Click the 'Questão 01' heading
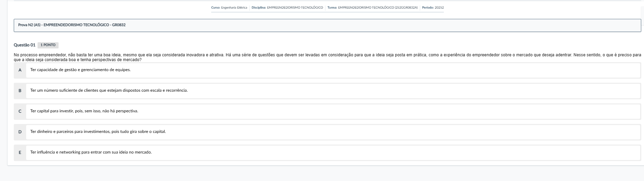Image resolution: width=644 pixels, height=181 pixels. coord(24,45)
